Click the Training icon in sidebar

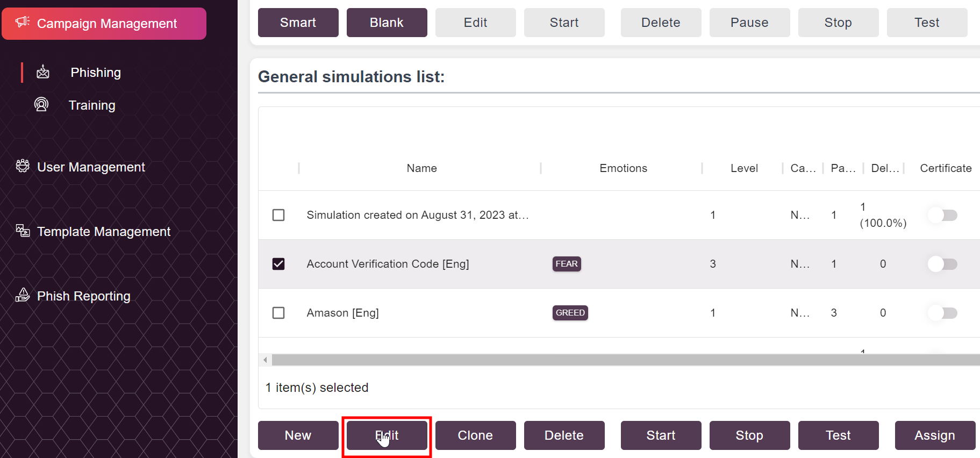[41, 104]
